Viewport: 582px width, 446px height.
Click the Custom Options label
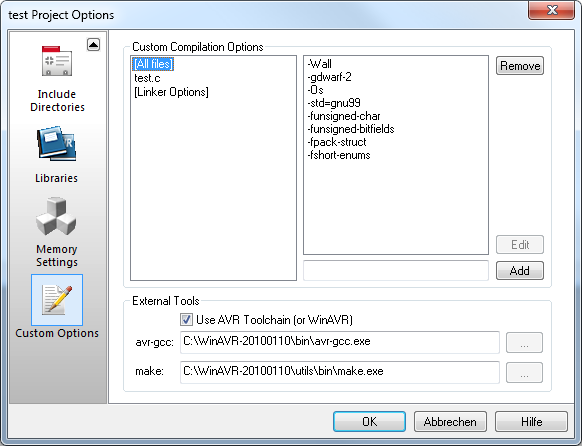coord(57,333)
